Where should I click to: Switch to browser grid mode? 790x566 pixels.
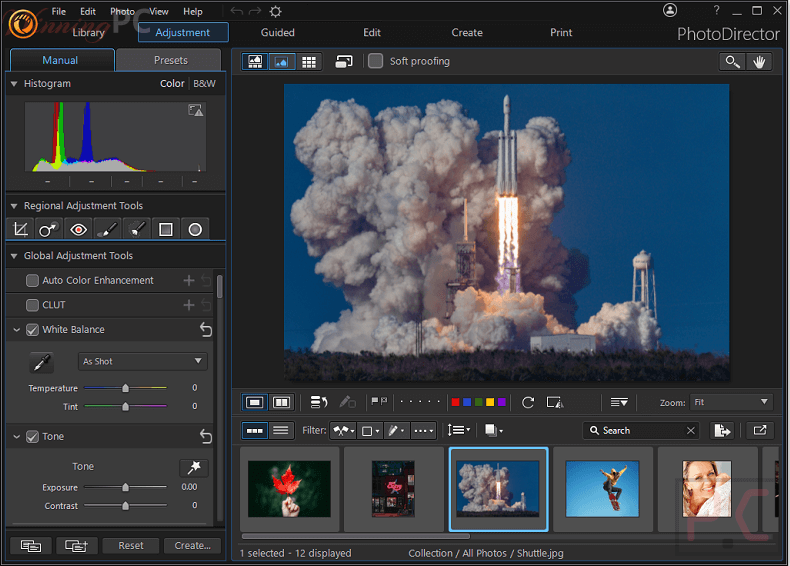point(309,61)
